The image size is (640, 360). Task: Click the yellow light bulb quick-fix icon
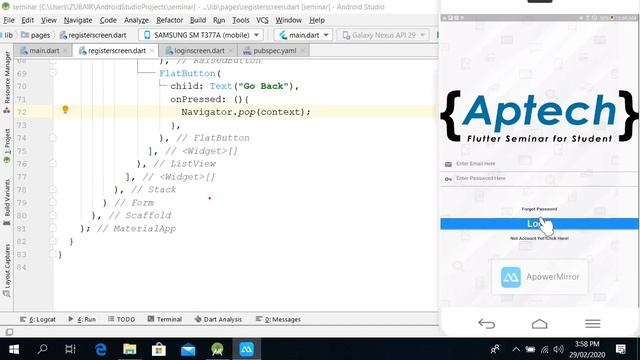65,109
